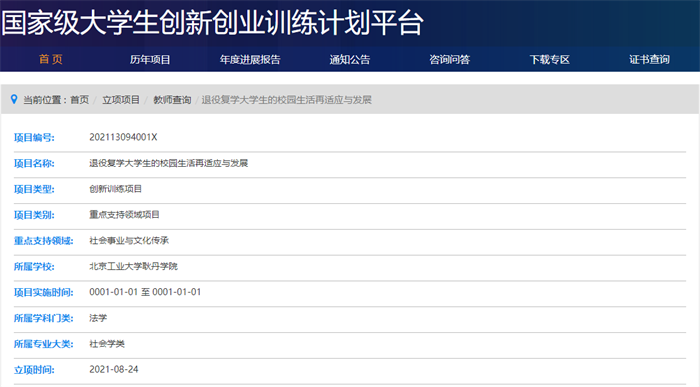Screen dimensions: 700x387
Task: Click school name 北京工业大学耿丹学院
Action: click(133, 266)
